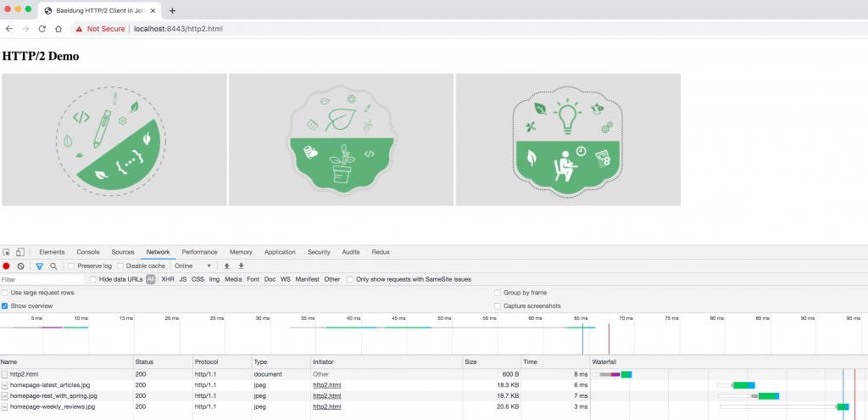868x420 pixels.
Task: Open the Memory tab
Action: (x=241, y=252)
